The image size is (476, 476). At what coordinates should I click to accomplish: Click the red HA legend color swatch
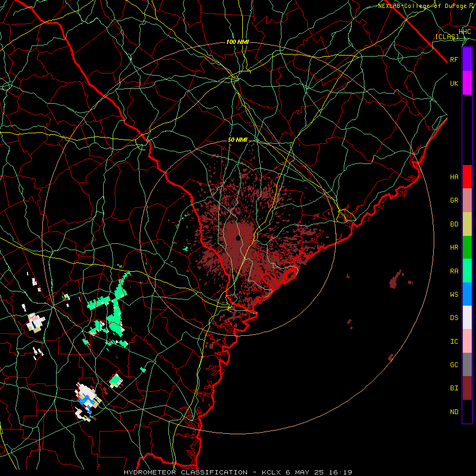(467, 177)
